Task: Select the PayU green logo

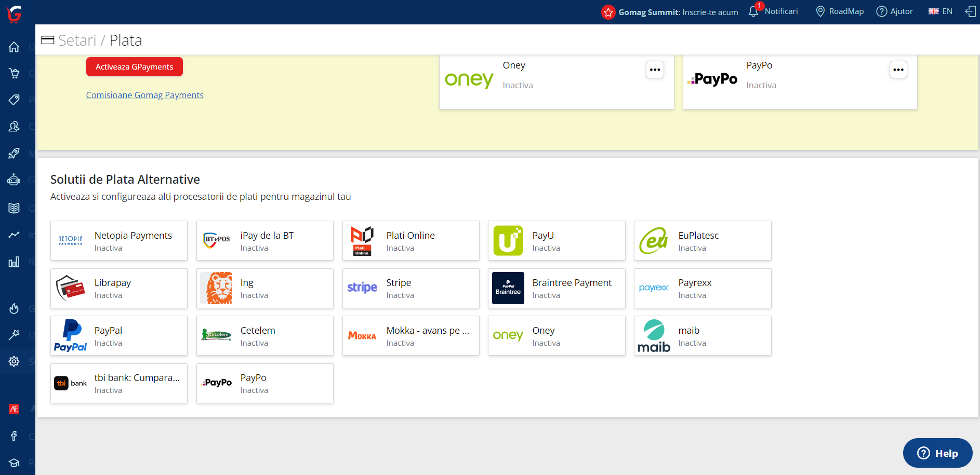Action: (x=508, y=241)
